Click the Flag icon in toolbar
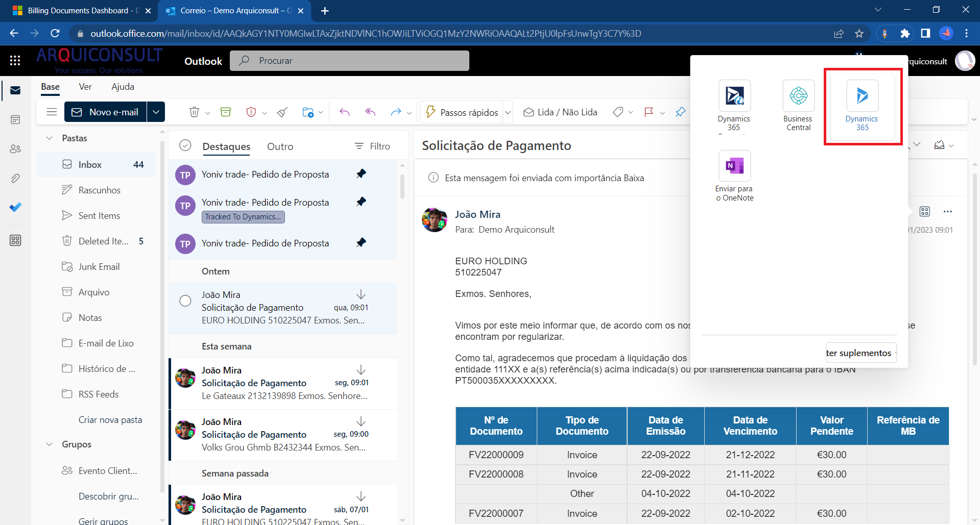The height and width of the screenshot is (525, 980). pos(649,112)
